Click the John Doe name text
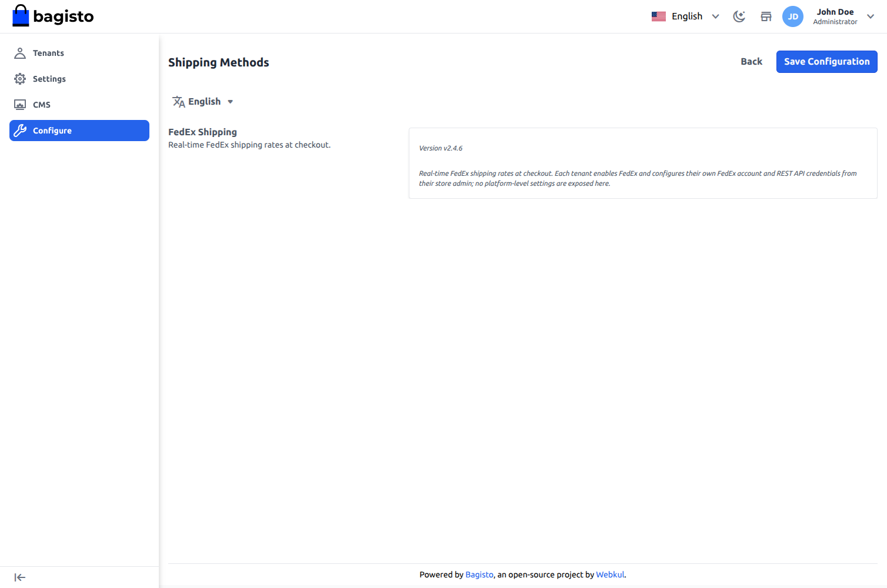The image size is (887, 588). (835, 12)
